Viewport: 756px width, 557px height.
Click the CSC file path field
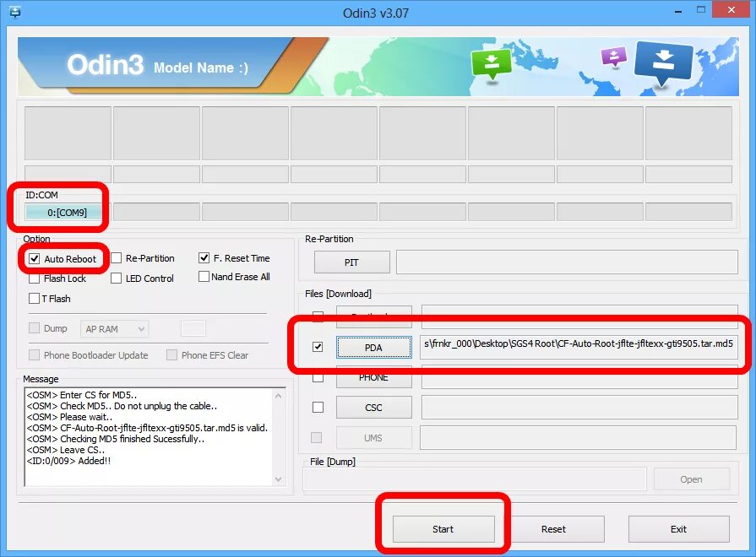(579, 408)
